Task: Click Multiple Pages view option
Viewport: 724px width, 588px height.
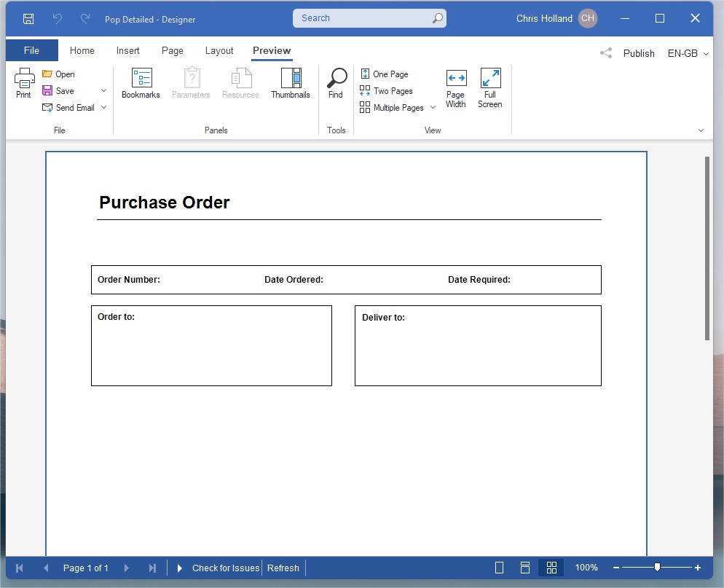Action: (x=392, y=108)
